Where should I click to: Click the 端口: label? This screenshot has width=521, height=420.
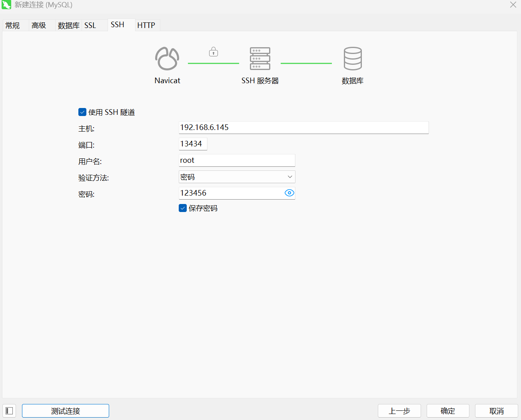click(86, 145)
